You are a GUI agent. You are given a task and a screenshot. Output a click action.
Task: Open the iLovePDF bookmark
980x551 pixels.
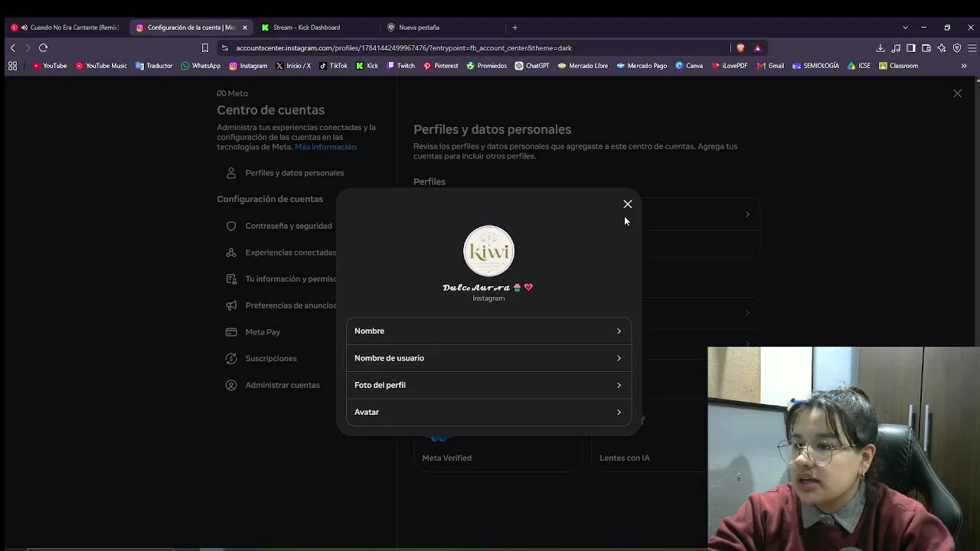[x=729, y=66]
